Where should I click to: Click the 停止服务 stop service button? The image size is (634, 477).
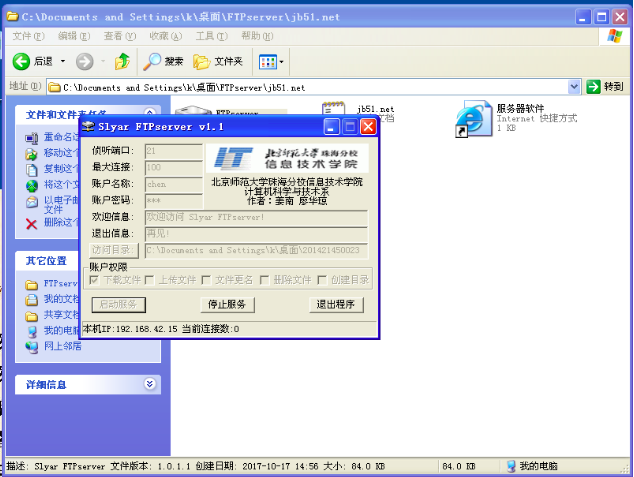coord(227,304)
